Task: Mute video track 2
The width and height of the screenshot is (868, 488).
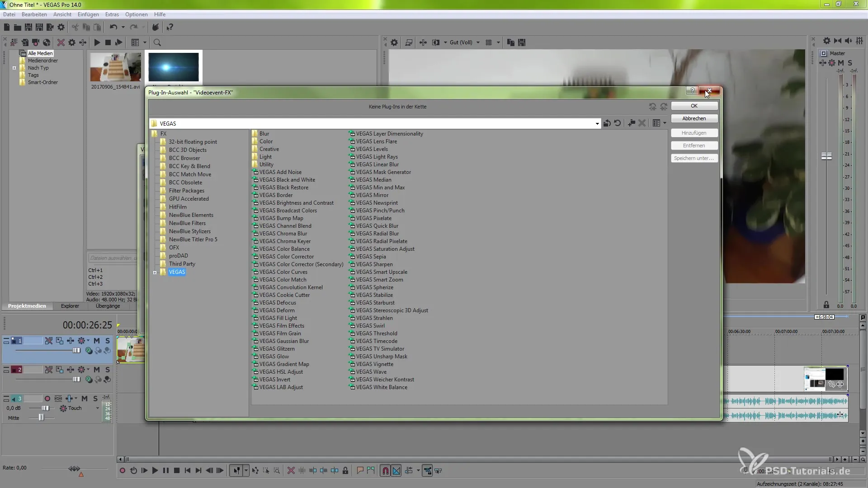Action: (x=96, y=370)
